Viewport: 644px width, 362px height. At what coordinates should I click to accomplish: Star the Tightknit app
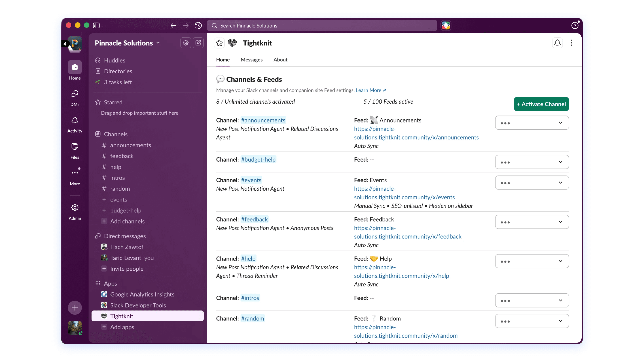219,43
